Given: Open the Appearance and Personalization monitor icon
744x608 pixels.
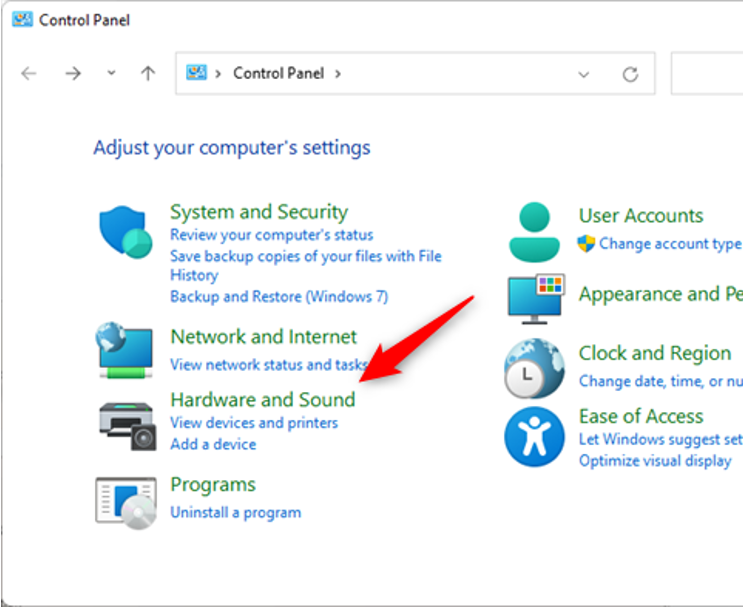Looking at the screenshot, I should click(536, 299).
